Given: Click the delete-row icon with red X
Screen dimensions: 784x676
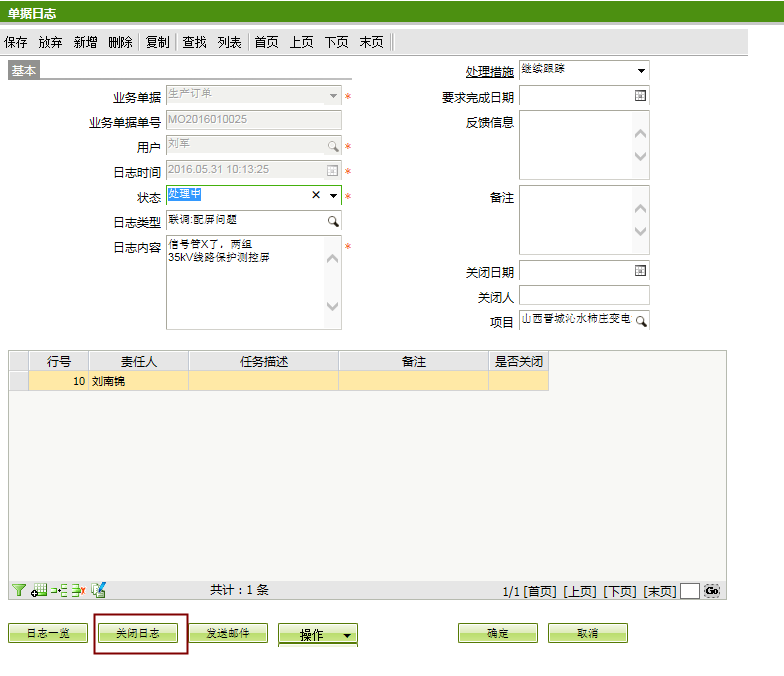Looking at the screenshot, I should coord(77,590).
